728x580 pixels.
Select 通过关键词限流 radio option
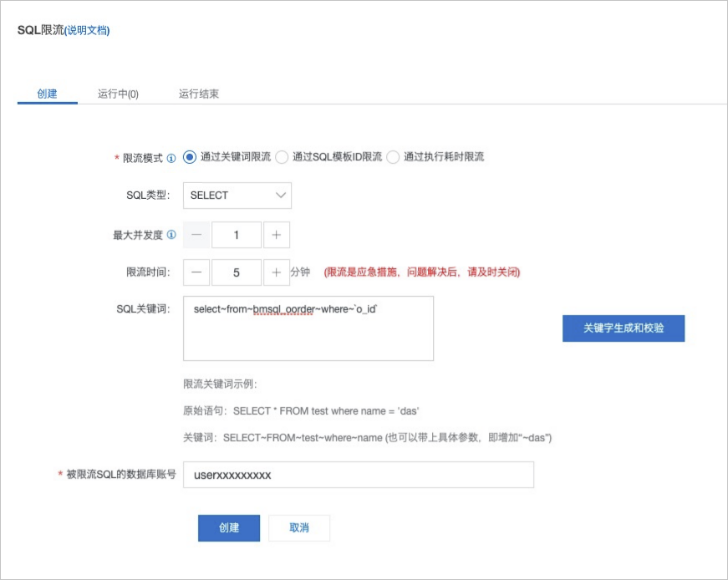click(190, 157)
